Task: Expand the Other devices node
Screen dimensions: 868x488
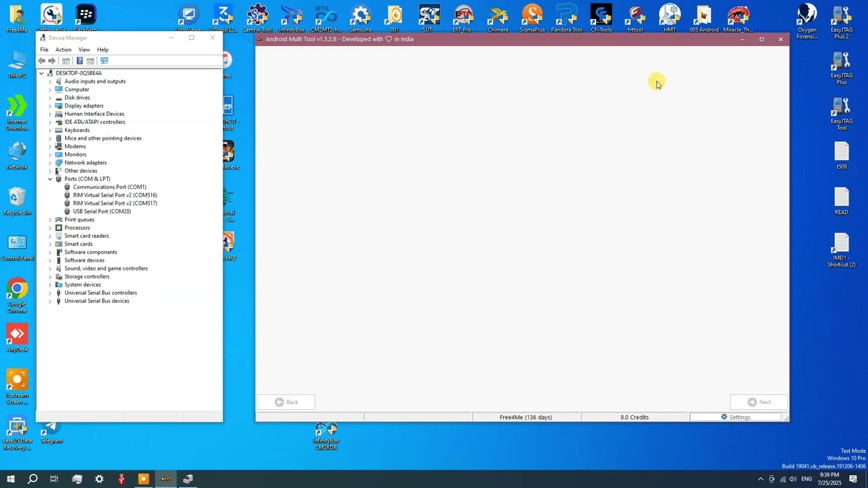Action: [x=50, y=171]
